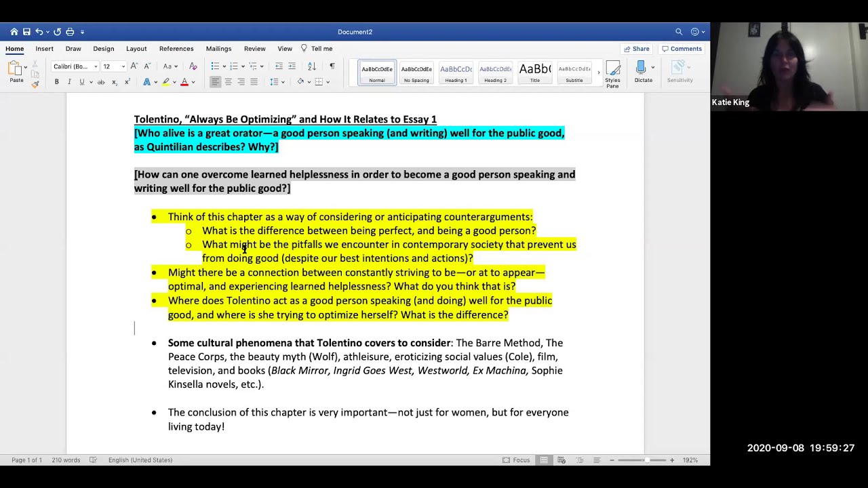Open the customize Quick Access toolbar arrow

(x=82, y=32)
